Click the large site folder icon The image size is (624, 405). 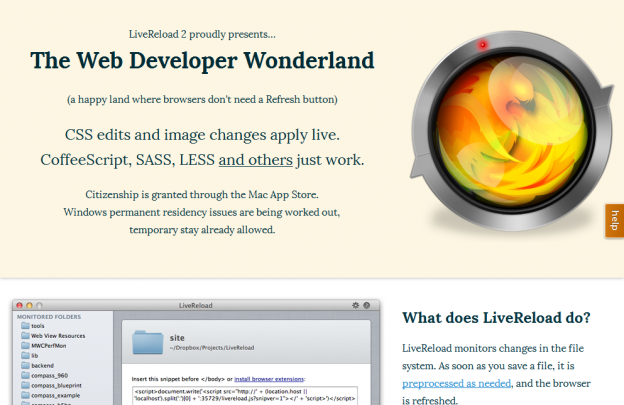148,342
